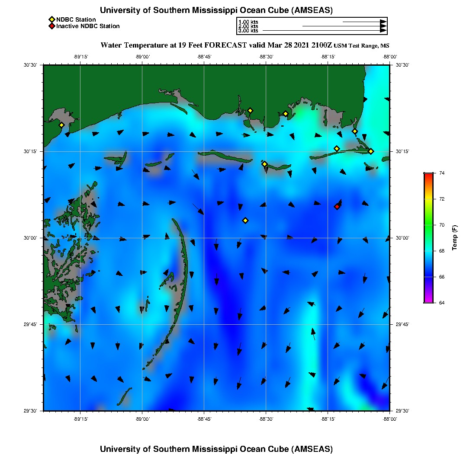Click the Temp (F) colorbar axis label
The image size is (476, 454).
454,238
